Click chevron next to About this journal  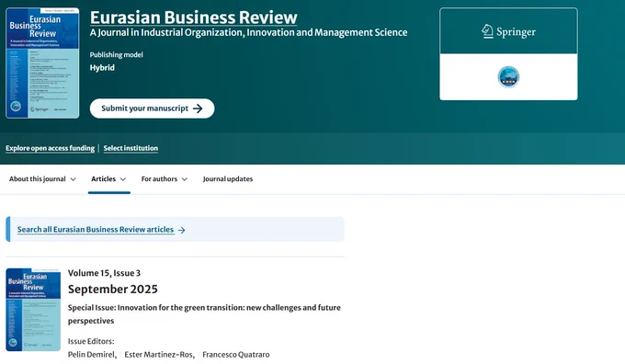point(73,179)
